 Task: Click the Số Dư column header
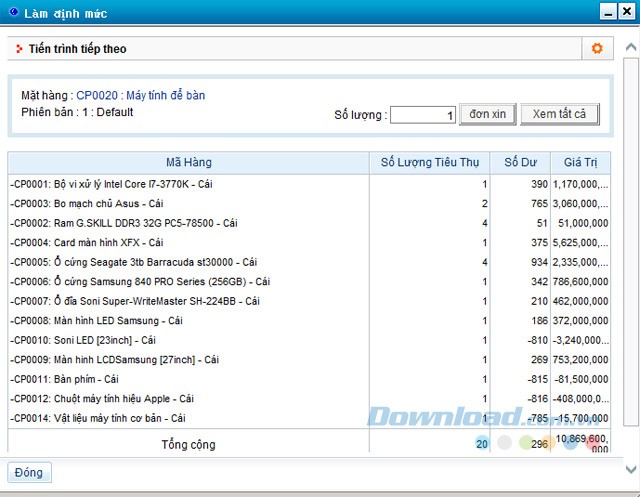click(x=521, y=163)
